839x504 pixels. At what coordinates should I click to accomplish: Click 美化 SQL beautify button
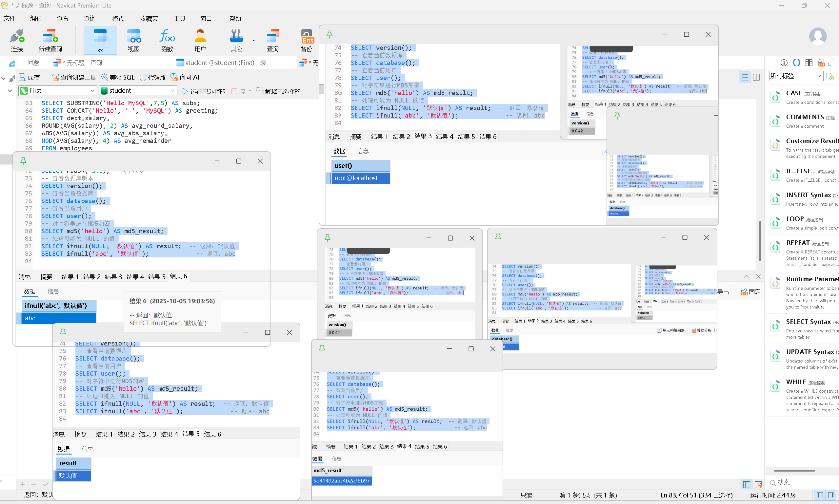click(x=118, y=77)
